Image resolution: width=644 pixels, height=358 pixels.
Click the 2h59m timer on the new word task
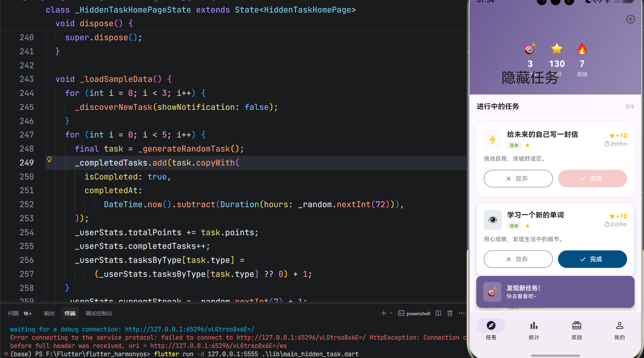click(x=616, y=224)
